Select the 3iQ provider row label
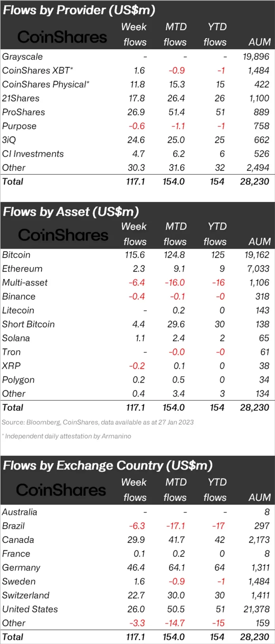The image size is (275, 644). (9, 140)
